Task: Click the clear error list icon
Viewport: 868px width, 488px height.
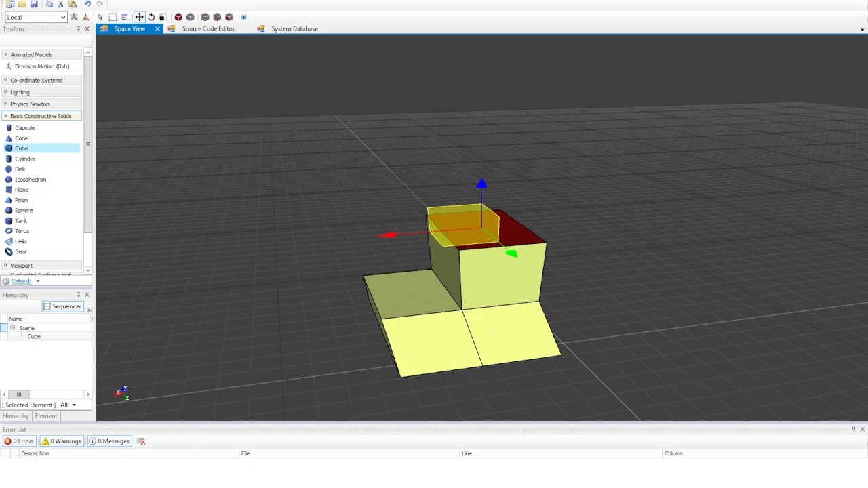Action: (x=141, y=441)
